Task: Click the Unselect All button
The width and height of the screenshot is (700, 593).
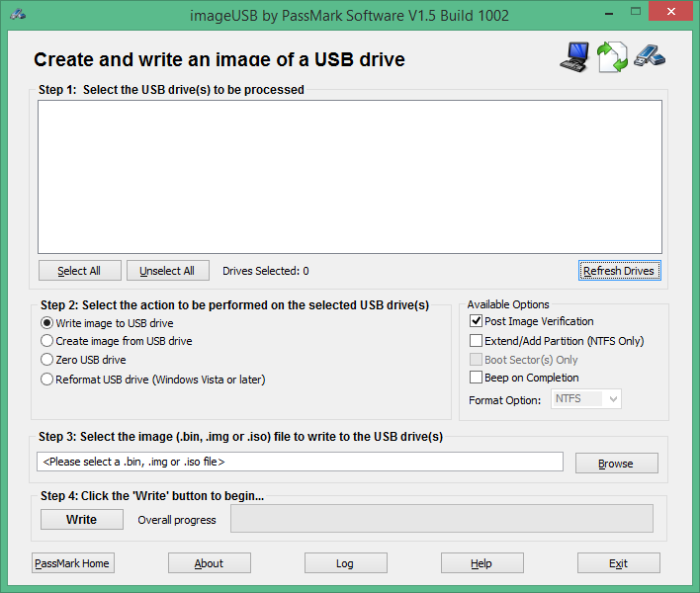Action: click(x=168, y=271)
